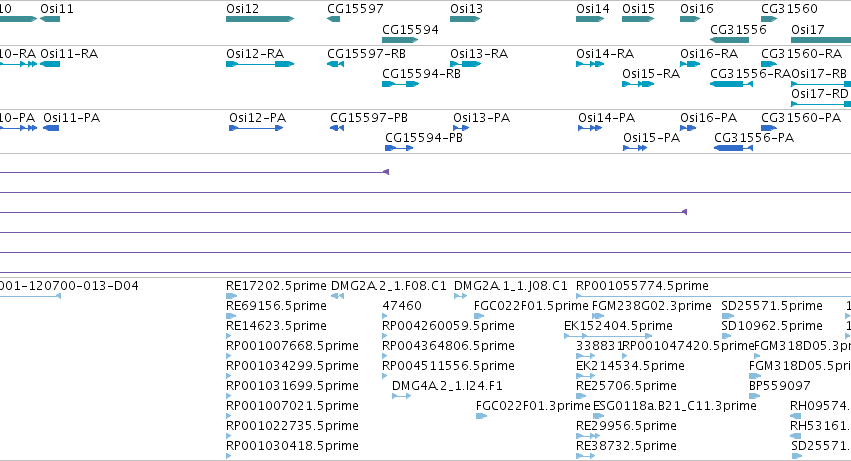Select the Osi12-PA protein feature

(256, 128)
